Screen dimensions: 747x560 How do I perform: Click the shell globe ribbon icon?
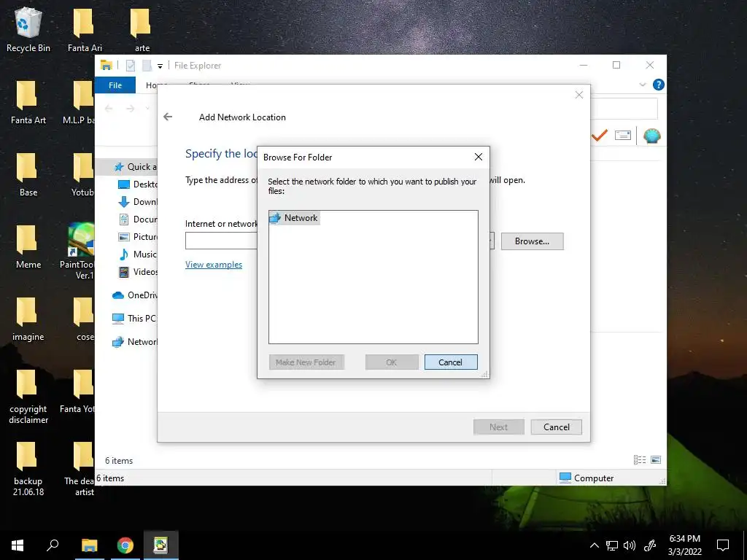point(651,136)
